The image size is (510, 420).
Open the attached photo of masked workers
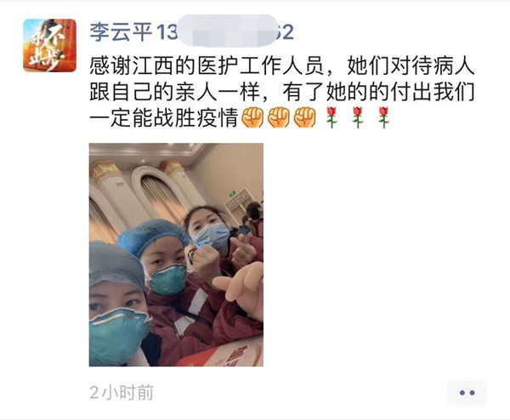click(176, 255)
